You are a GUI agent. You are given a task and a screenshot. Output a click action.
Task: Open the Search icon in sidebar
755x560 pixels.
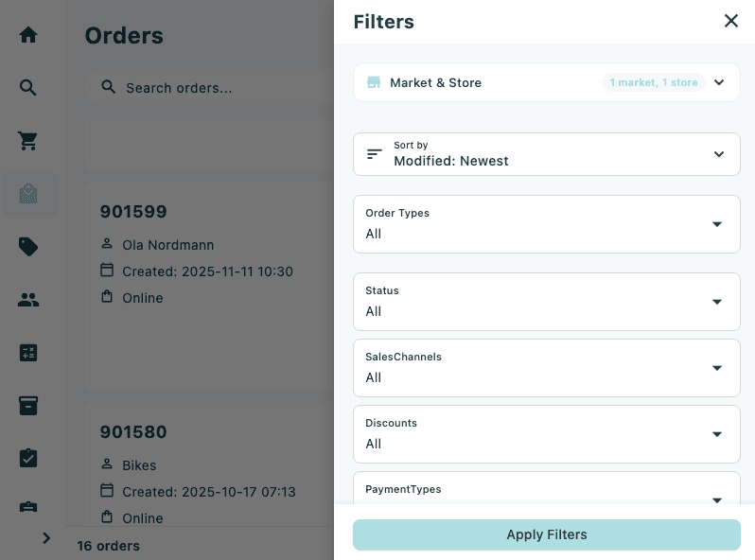click(x=28, y=88)
